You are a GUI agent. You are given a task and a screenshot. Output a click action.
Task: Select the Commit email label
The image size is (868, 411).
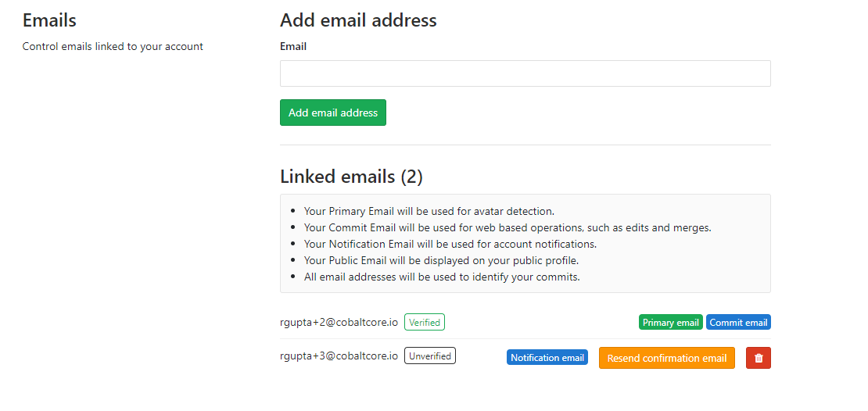tap(738, 322)
